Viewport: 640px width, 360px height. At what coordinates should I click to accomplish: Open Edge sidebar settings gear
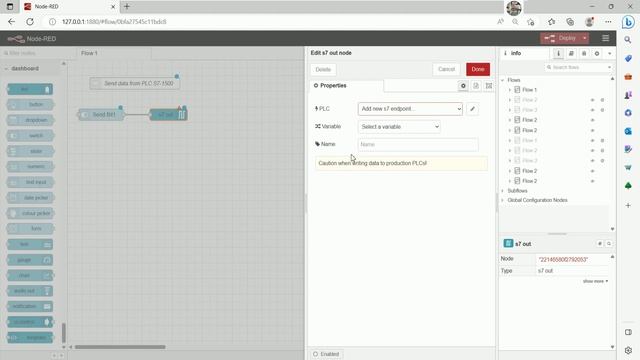point(628,350)
